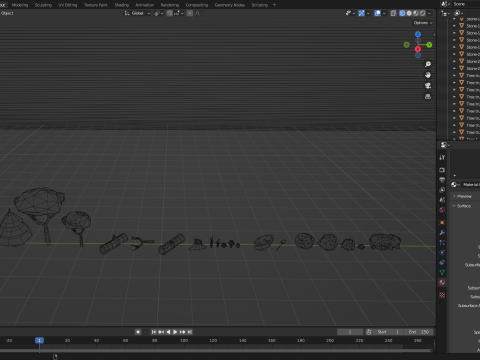Screen dimensions: 480x360
Task: Switch to the Modeling workspace tab
Action: [20, 5]
